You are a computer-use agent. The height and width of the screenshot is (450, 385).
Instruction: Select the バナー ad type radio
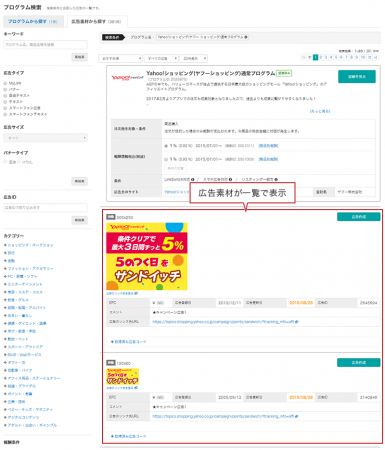tap(5, 89)
